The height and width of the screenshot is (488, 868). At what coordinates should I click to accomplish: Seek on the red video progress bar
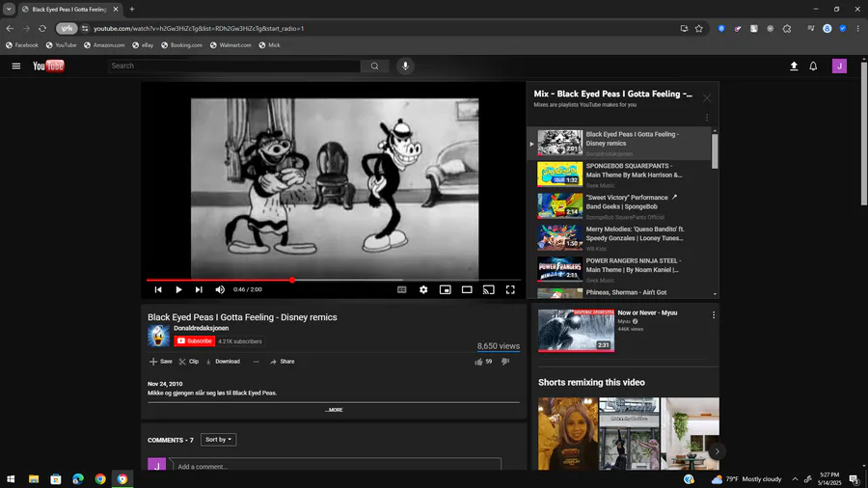[x=333, y=280]
